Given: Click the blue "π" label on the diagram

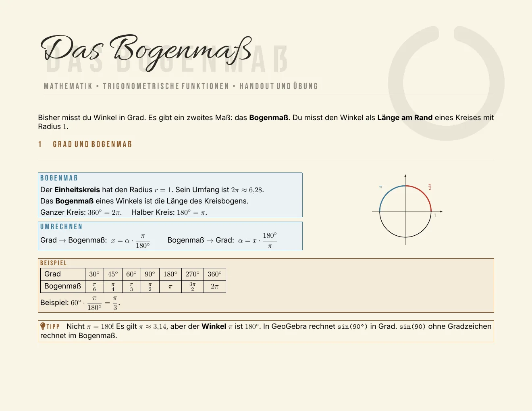Looking at the screenshot, I should pyautogui.click(x=381, y=187).
